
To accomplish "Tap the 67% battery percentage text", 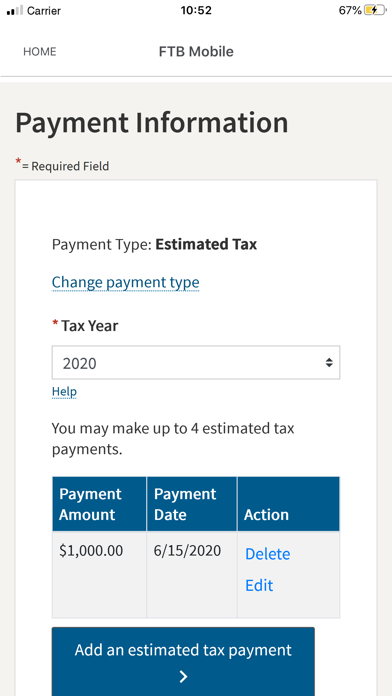I will 350,11.
